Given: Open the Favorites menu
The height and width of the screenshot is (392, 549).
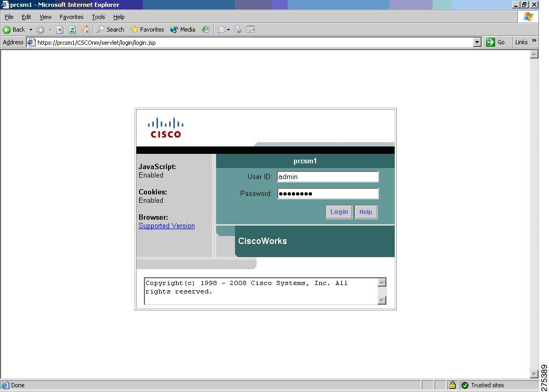Looking at the screenshot, I should click(x=72, y=17).
